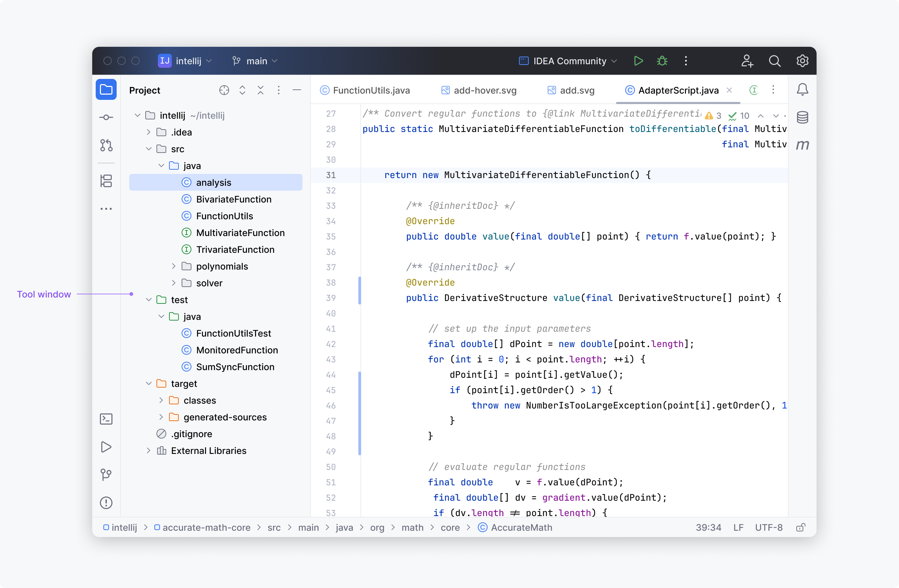Toggle read-only mode with the status bar lock
The height and width of the screenshot is (588, 899).
click(x=801, y=527)
